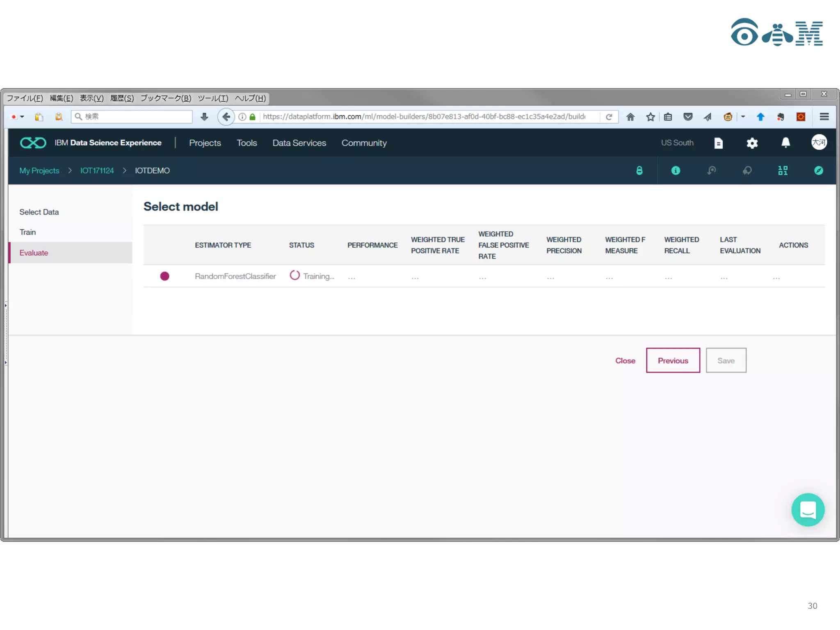
Task: Click the Close link
Action: [625, 361]
